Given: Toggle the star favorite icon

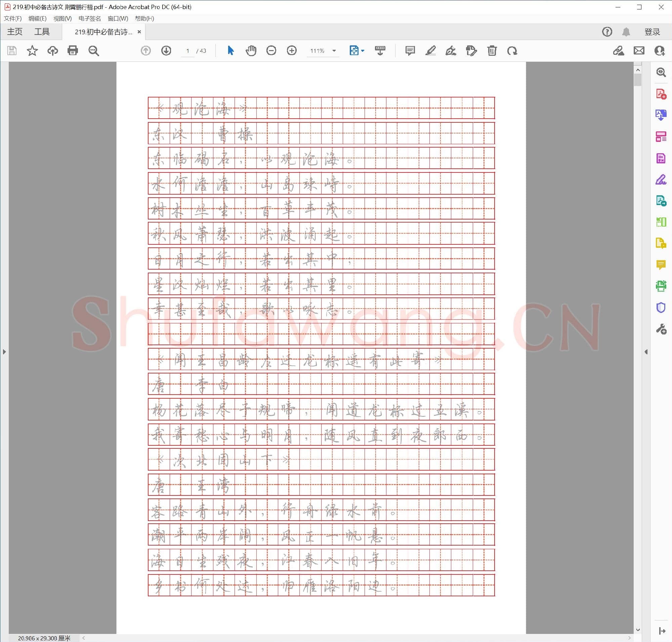Looking at the screenshot, I should 32,51.
